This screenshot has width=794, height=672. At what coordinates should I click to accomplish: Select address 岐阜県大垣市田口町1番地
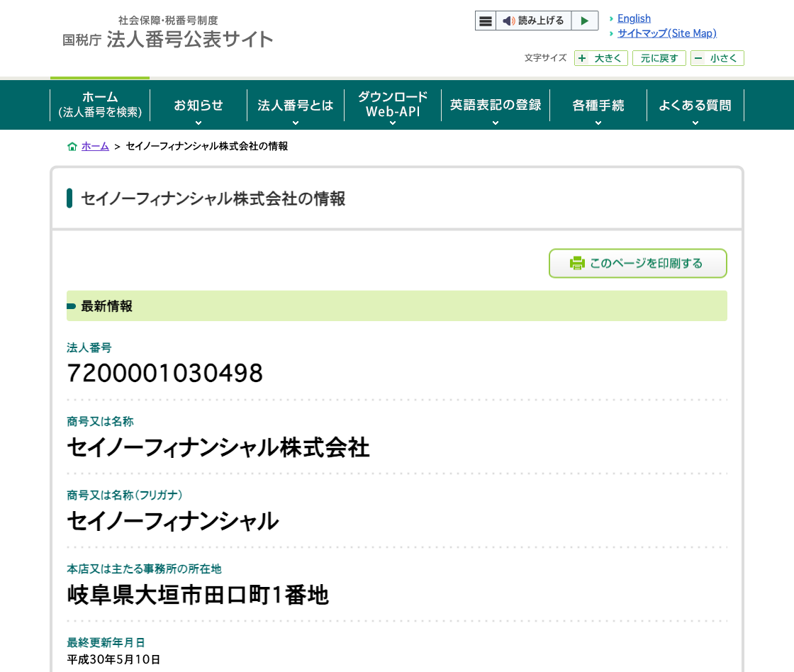[198, 595]
